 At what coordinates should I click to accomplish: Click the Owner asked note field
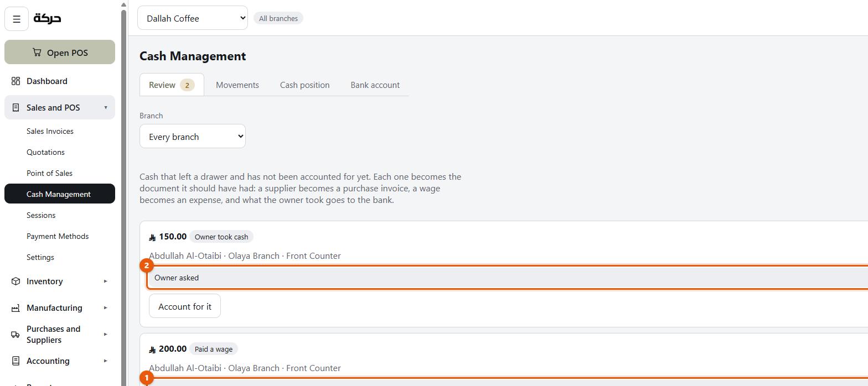tap(508, 278)
